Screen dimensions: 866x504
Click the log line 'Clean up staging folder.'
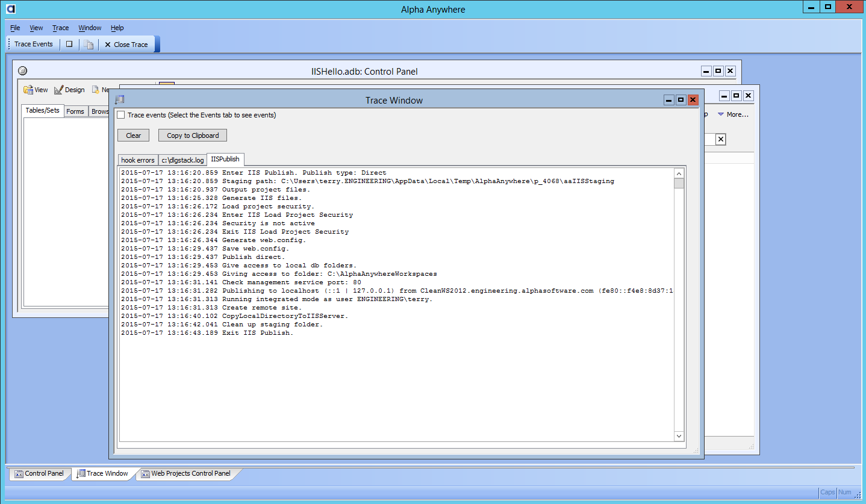pos(222,325)
